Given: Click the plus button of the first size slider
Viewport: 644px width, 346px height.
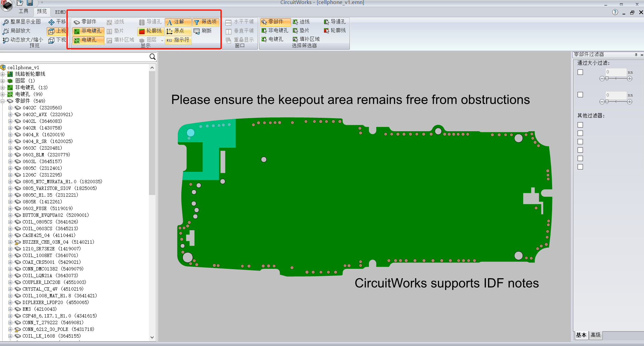Looking at the screenshot, I should 630,79.
